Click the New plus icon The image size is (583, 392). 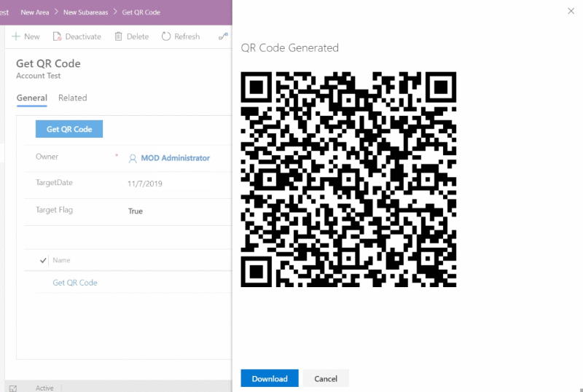click(x=16, y=36)
